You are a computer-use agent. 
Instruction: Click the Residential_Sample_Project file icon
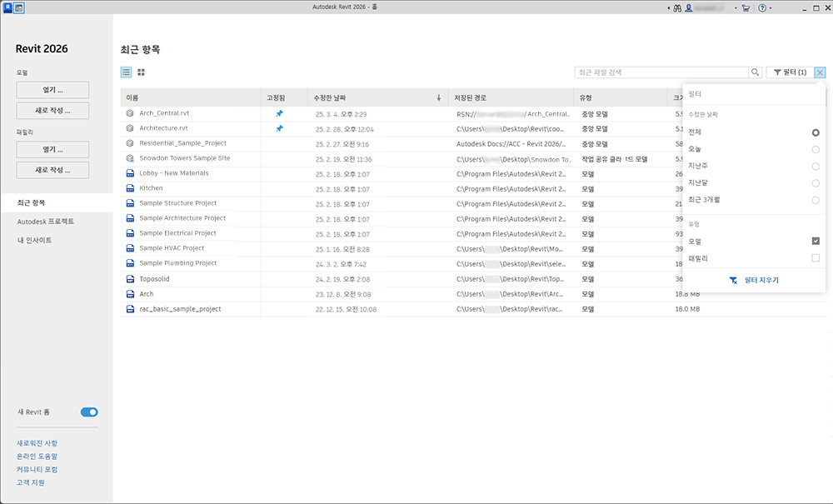pyautogui.click(x=130, y=142)
